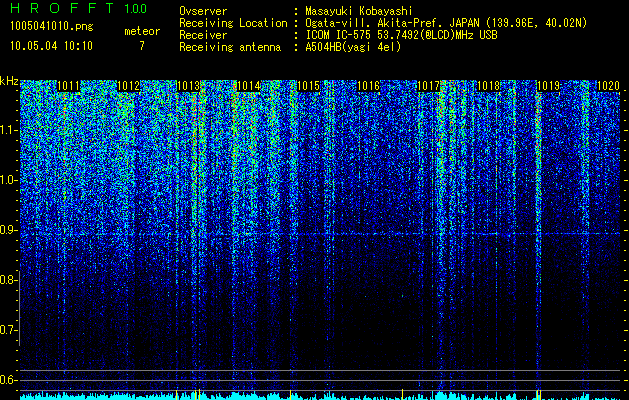Click the 1011 time marker
Image resolution: width=629 pixels, height=400 pixels.
(x=69, y=86)
